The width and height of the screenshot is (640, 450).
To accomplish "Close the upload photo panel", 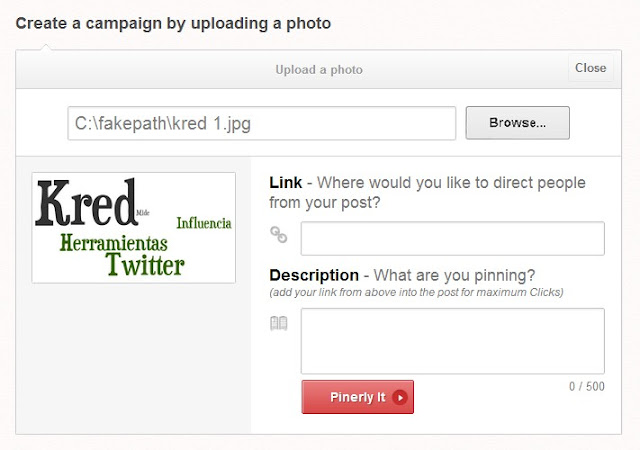I will click(x=590, y=68).
